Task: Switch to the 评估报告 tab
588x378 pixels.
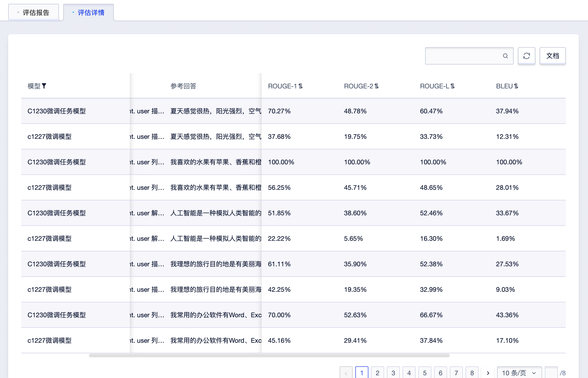Action: point(34,12)
